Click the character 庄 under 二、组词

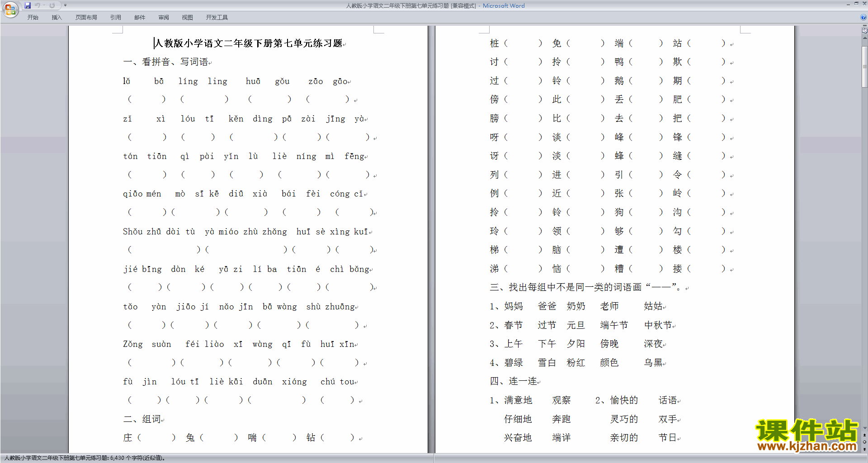128,438
